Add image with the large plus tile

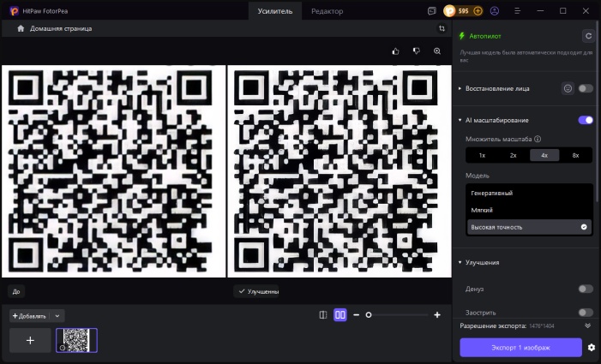30,340
